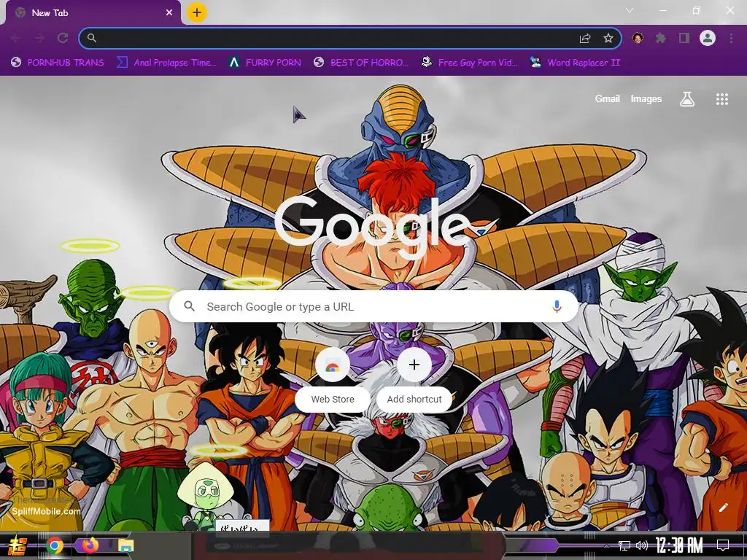
Task: Toggle the side panel icon
Action: pyautogui.click(x=684, y=38)
